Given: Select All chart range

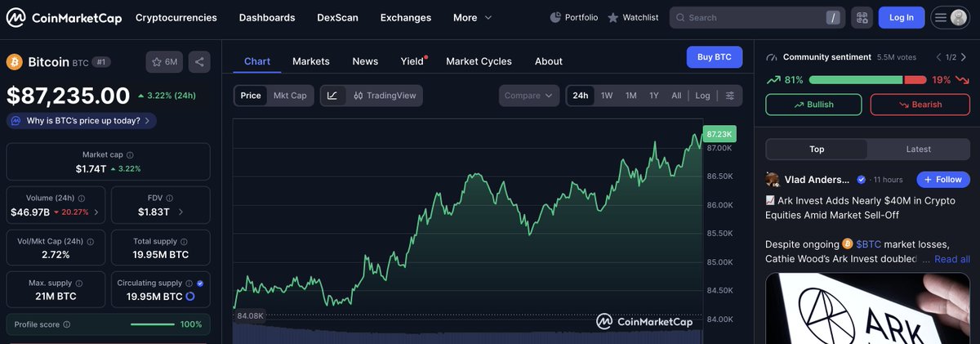Looking at the screenshot, I should 676,96.
